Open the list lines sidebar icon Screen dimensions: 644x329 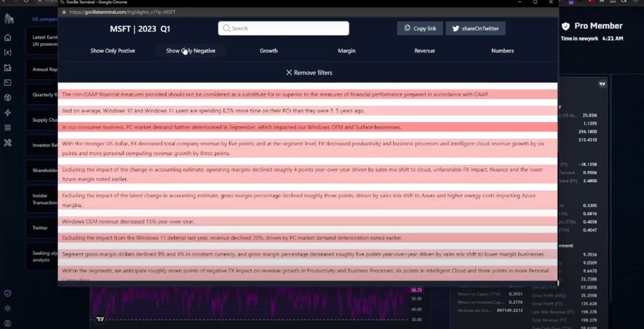tap(8, 128)
